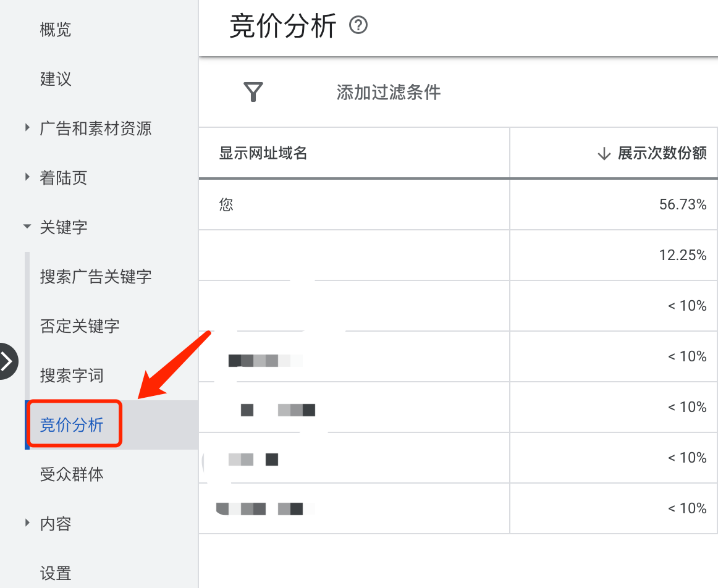Screen dimensions: 718x588
Task: Open the filter funnel icon
Action: [253, 91]
